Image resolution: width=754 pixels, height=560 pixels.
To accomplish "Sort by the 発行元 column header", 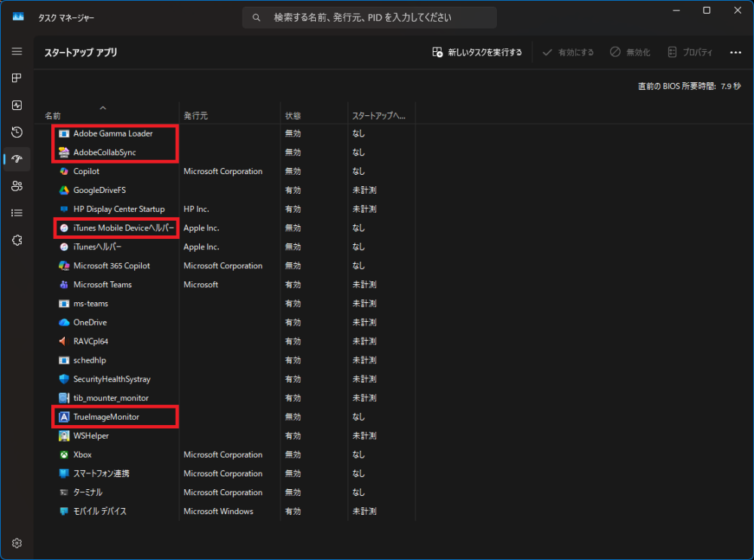I will [x=195, y=116].
